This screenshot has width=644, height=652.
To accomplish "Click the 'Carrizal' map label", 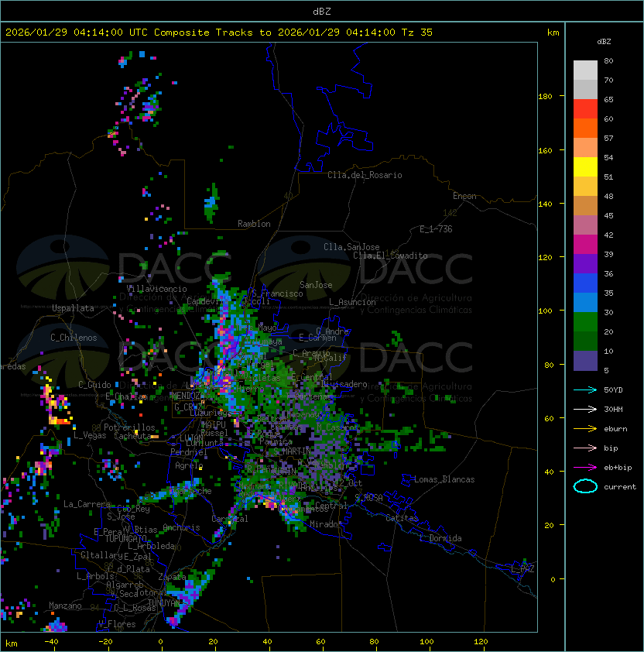I will pyautogui.click(x=229, y=519).
